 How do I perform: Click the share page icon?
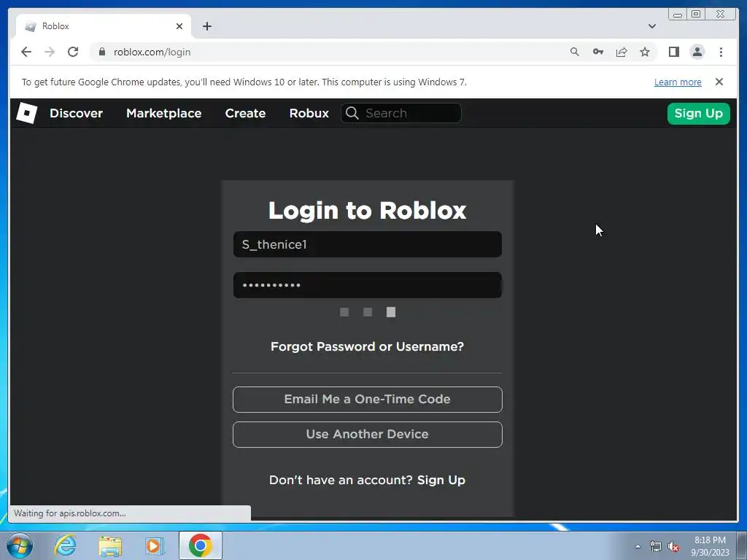[622, 52]
